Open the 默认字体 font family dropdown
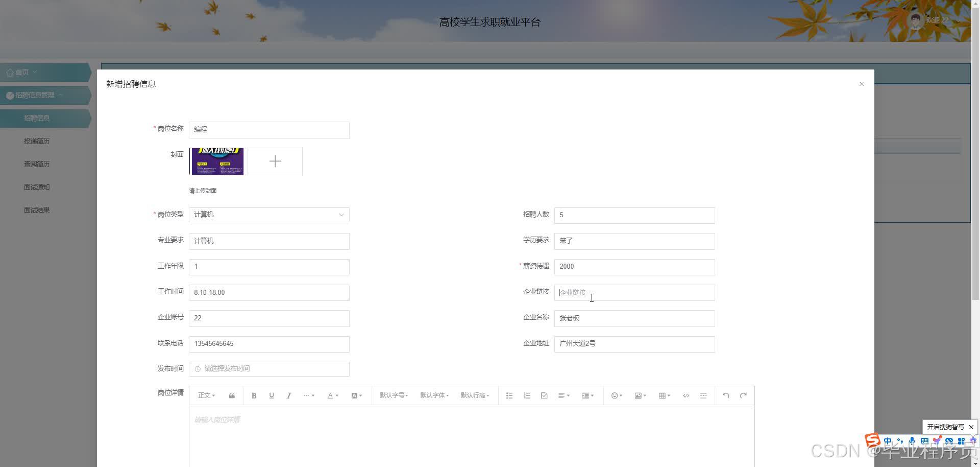This screenshot has width=980, height=467. click(434, 395)
